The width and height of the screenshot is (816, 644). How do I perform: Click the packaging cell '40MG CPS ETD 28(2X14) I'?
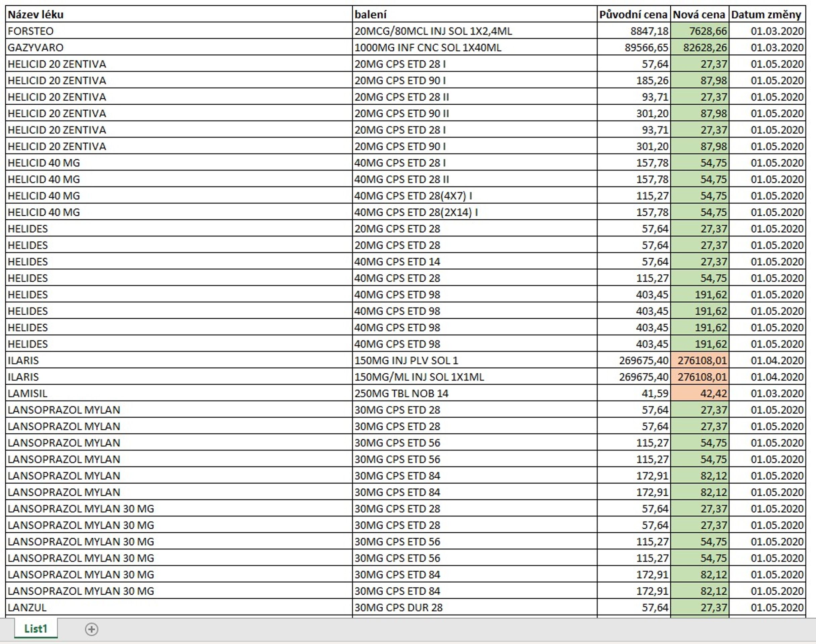coord(475,212)
